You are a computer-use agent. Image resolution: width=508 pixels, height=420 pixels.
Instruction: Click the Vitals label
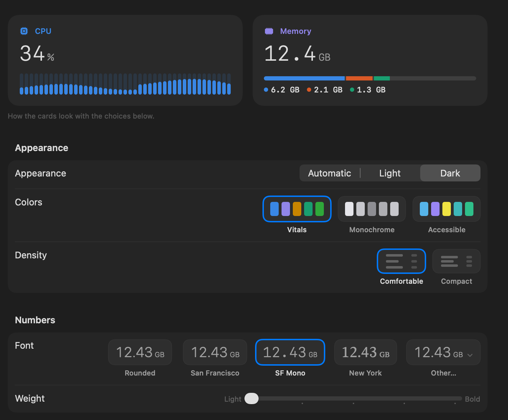point(297,230)
